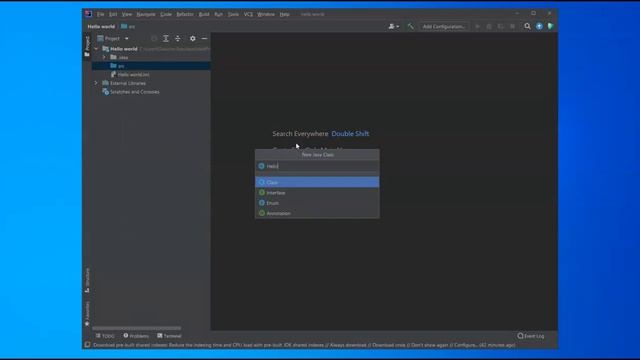
Task: Open the user account dropdown in toolbar
Action: (x=393, y=27)
